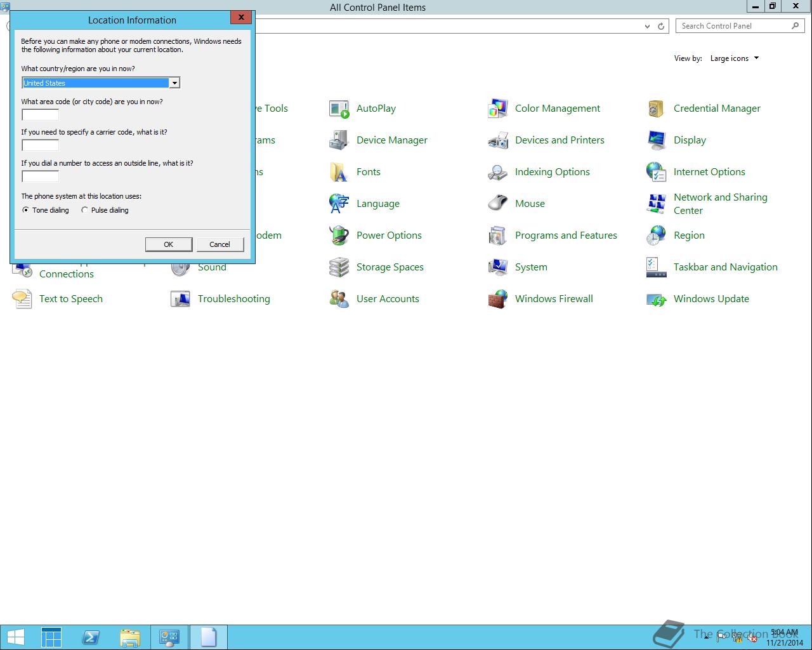The height and width of the screenshot is (650, 812).
Task: Click the carrier code input field
Action: pos(40,145)
